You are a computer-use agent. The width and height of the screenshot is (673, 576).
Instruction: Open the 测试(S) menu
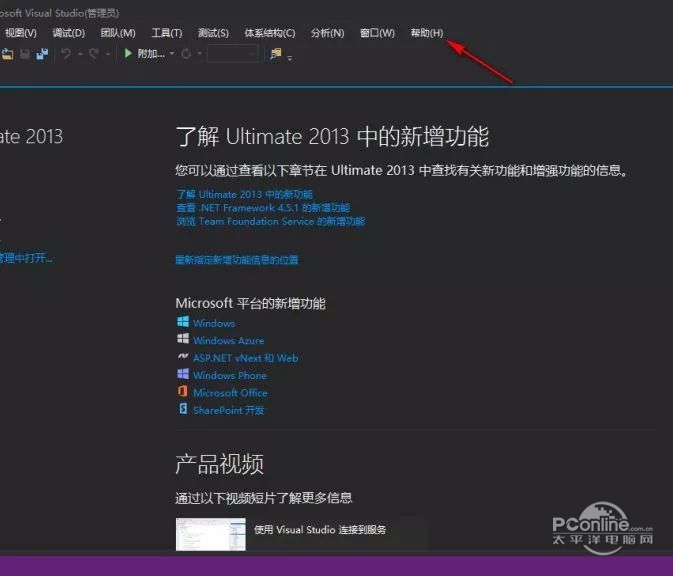click(213, 33)
